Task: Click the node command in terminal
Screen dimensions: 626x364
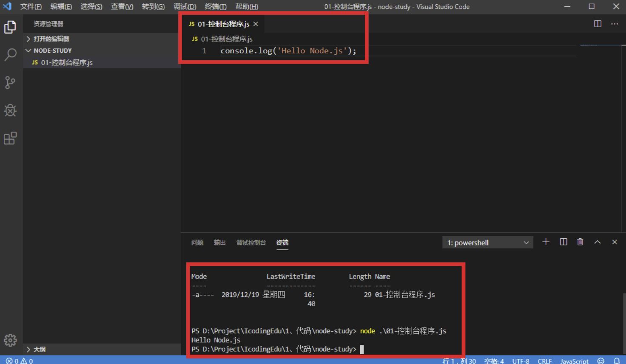Action: point(367,331)
